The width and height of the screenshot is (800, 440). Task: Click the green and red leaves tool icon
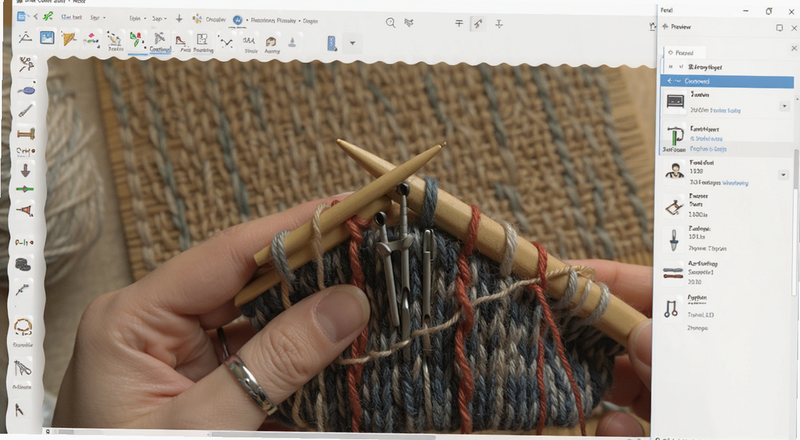(x=136, y=39)
